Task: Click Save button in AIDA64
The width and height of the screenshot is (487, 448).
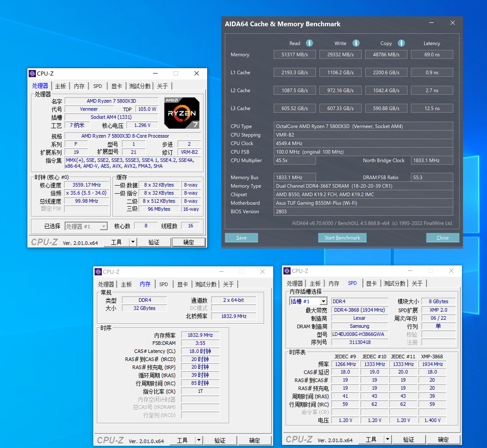Action: tap(241, 238)
